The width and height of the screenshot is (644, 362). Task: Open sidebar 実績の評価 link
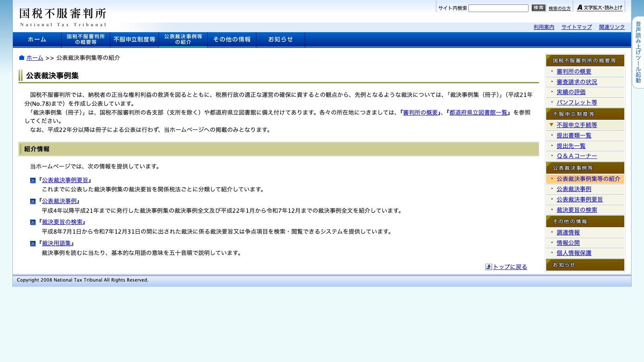(571, 92)
